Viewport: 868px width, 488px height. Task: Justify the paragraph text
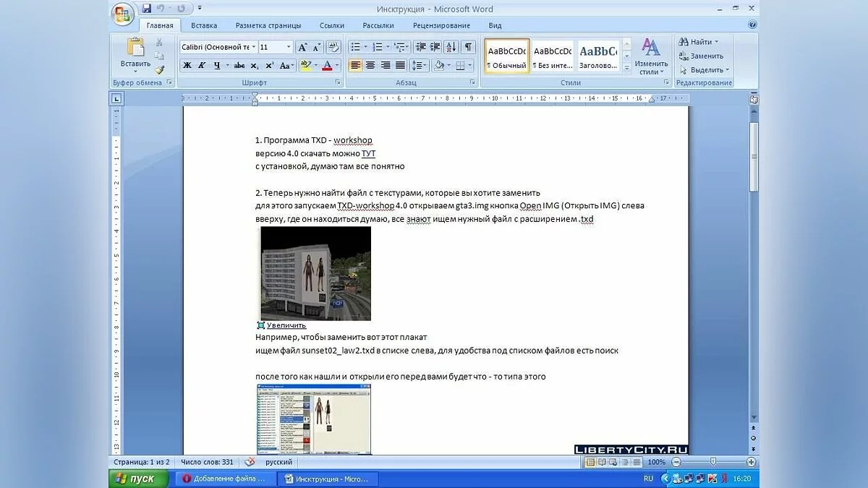(x=400, y=66)
